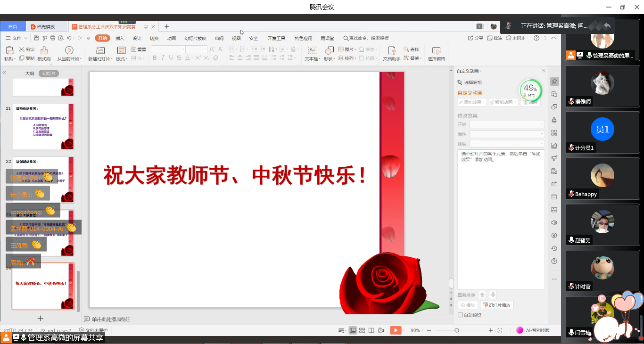Click the zoom slider handle
644x344 pixels.
click(457, 330)
